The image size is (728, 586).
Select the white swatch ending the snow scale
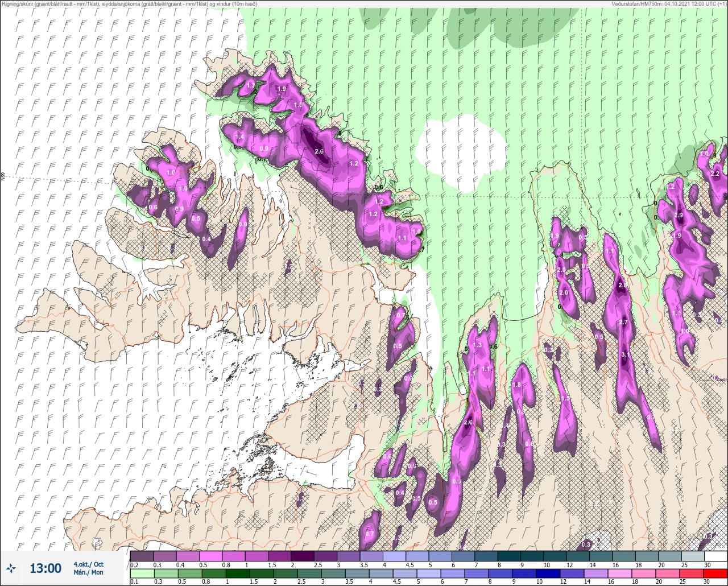pos(715,556)
